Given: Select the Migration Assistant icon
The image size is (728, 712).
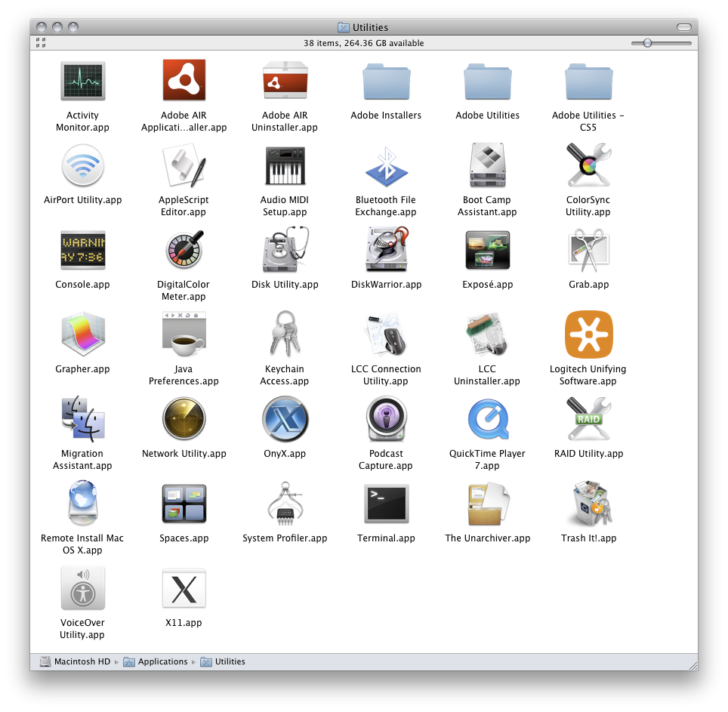Looking at the screenshot, I should click(x=82, y=418).
